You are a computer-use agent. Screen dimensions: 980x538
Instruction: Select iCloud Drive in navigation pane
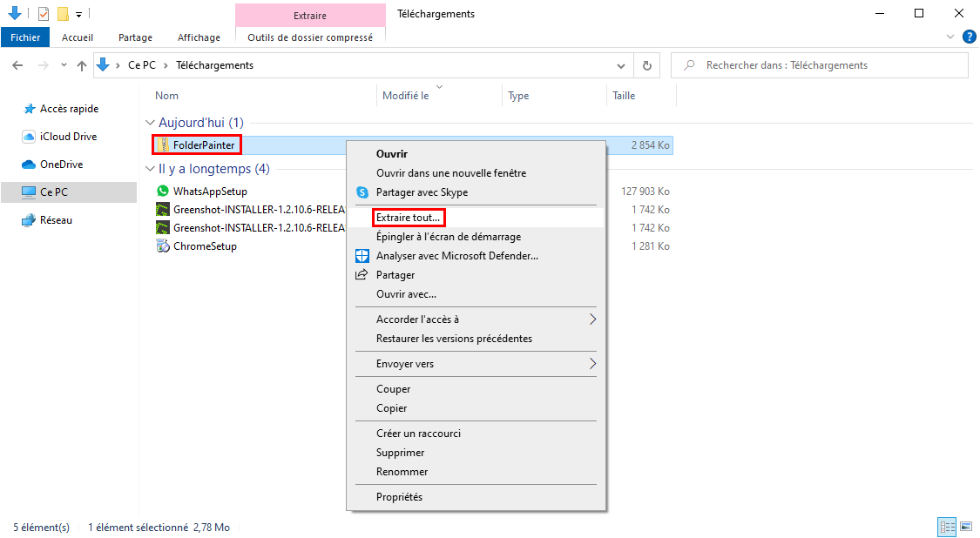[x=68, y=136]
